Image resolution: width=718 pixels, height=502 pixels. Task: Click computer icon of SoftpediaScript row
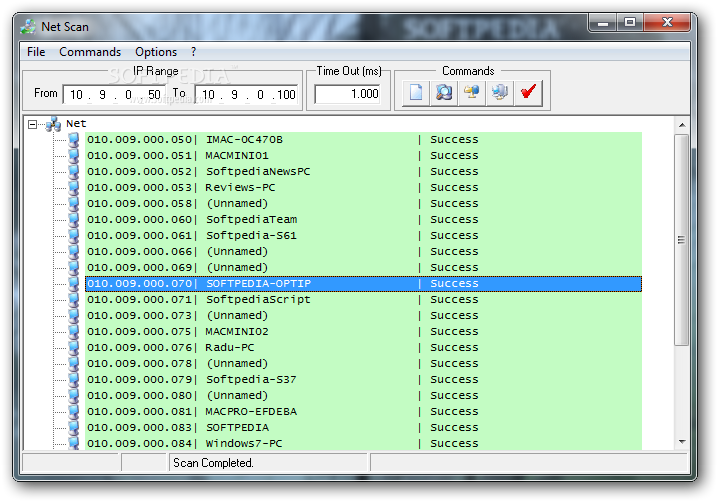(74, 300)
